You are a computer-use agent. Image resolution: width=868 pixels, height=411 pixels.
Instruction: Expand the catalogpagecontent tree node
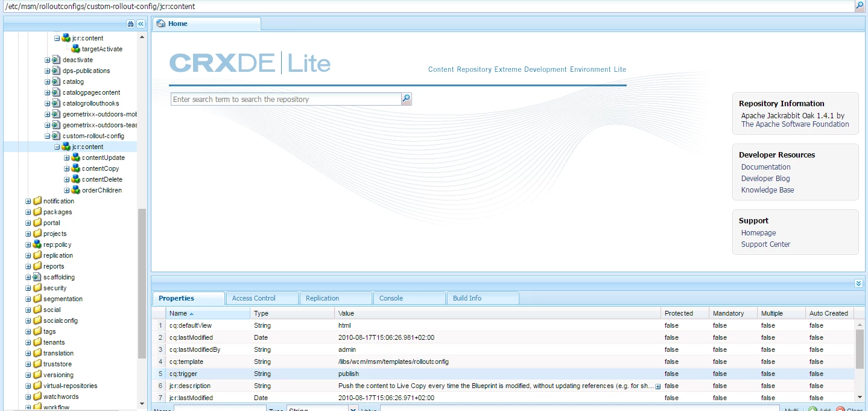[48, 92]
